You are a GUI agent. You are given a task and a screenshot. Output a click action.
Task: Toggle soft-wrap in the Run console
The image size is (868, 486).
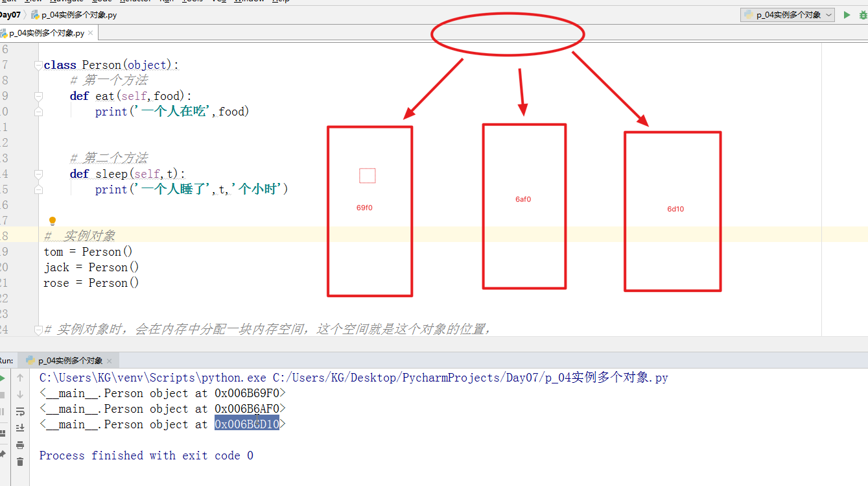click(20, 411)
